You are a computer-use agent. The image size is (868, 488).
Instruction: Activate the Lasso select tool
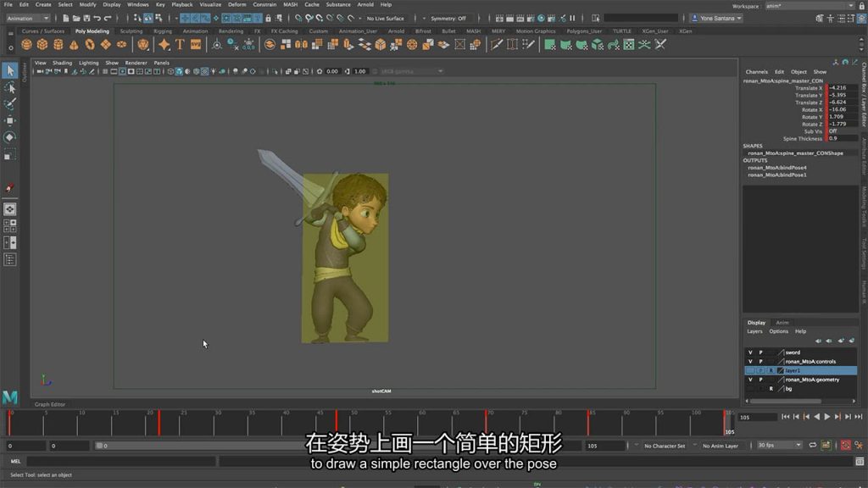tap(10, 88)
